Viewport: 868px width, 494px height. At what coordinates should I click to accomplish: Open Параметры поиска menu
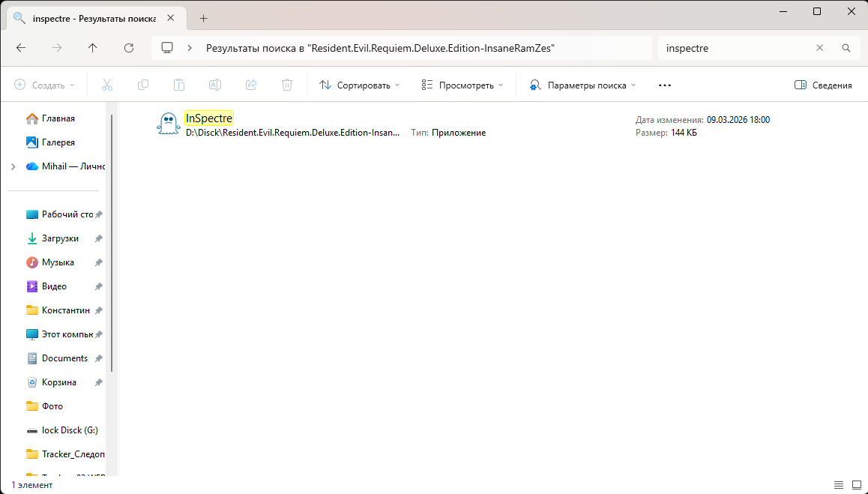[x=582, y=85]
